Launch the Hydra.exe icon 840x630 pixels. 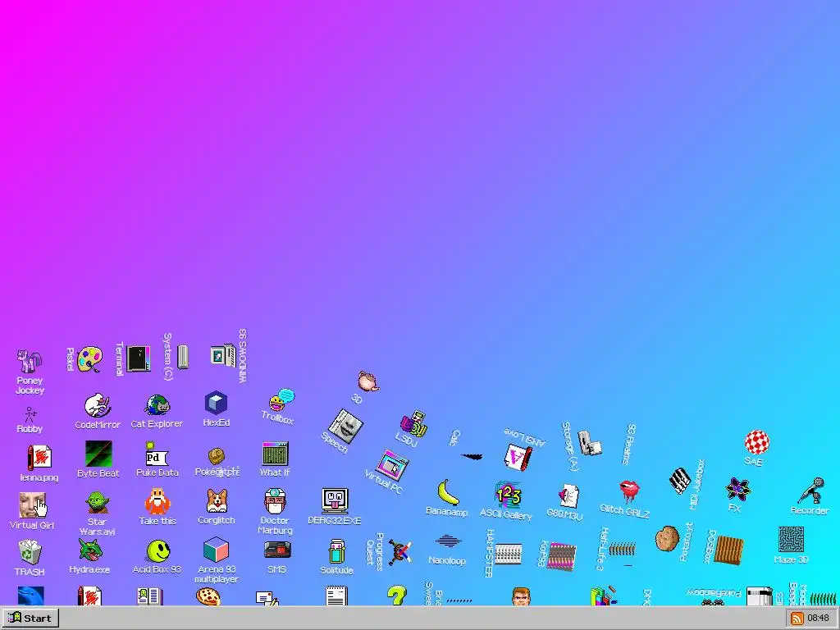click(89, 550)
